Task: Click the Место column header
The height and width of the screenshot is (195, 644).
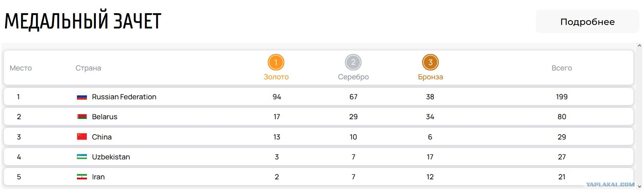Action: (x=21, y=68)
